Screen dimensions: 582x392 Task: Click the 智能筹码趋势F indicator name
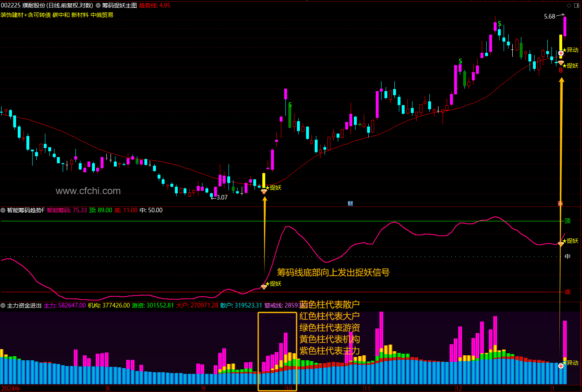pos(26,210)
